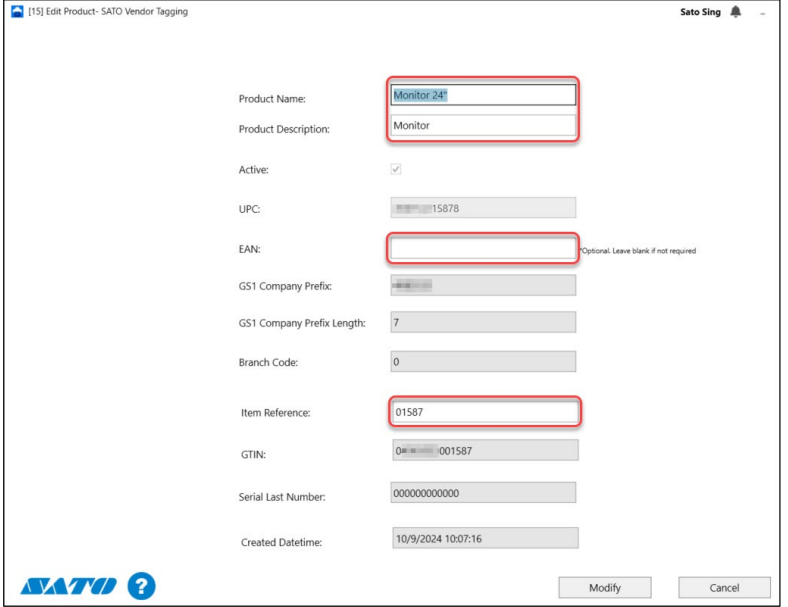Viewport: 788px width, 607px height.
Task: Toggle the Active checkbox
Action: [x=396, y=170]
